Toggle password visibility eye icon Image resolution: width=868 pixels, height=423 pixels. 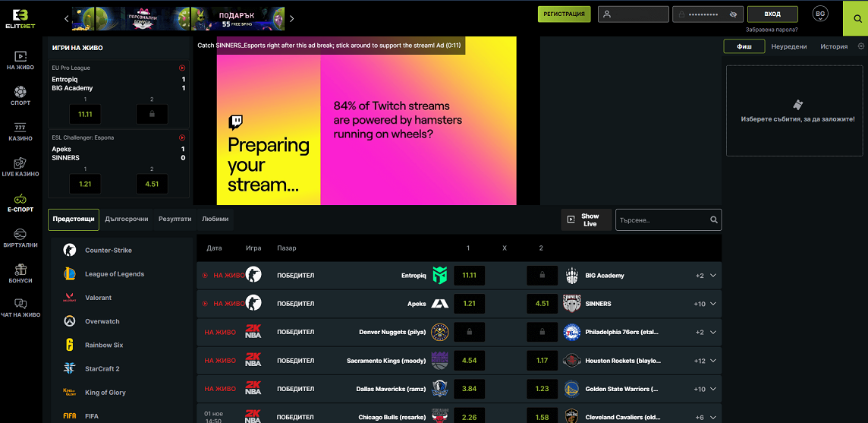733,14
